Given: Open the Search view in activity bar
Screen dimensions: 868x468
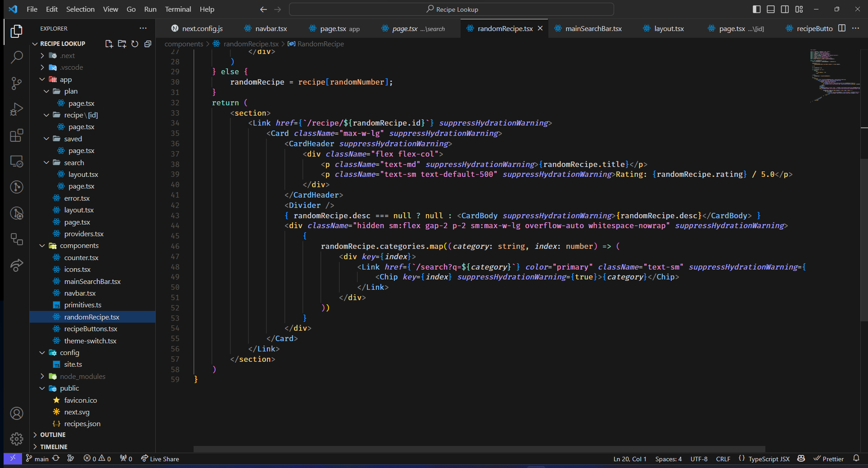Looking at the screenshot, I should click(17, 57).
